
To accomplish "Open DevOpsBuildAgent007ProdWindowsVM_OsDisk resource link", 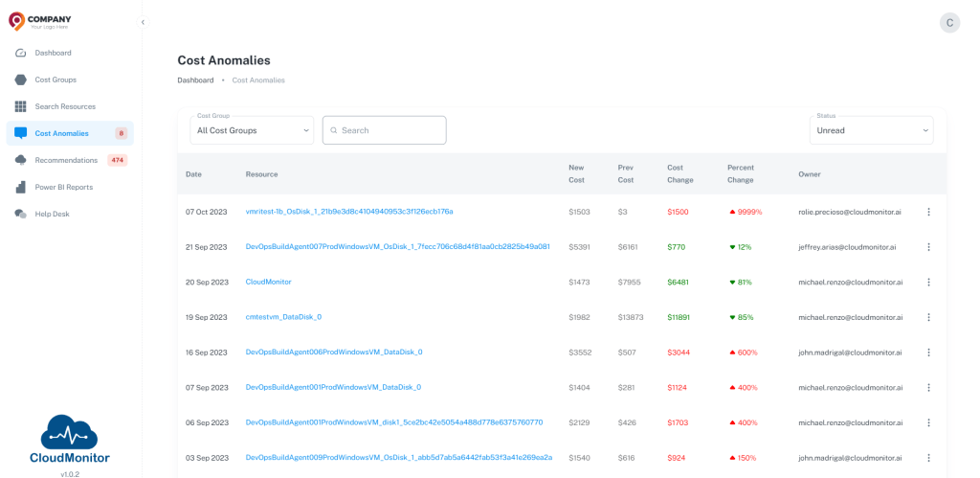I will pyautogui.click(x=398, y=246).
